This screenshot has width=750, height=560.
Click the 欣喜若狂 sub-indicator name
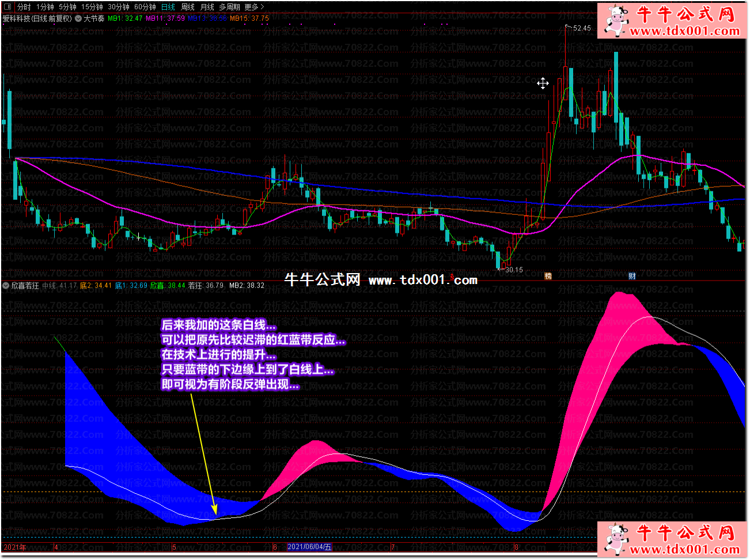[25, 285]
